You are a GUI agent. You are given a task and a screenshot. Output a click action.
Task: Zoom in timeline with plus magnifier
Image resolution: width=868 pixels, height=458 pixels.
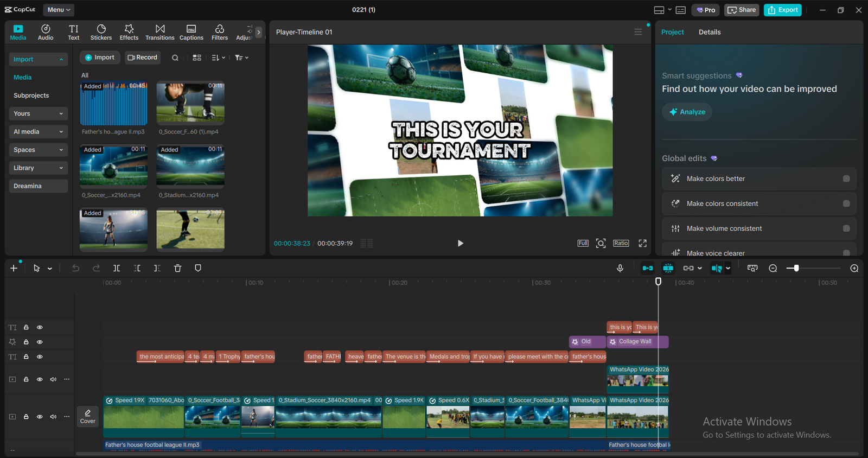854,268
